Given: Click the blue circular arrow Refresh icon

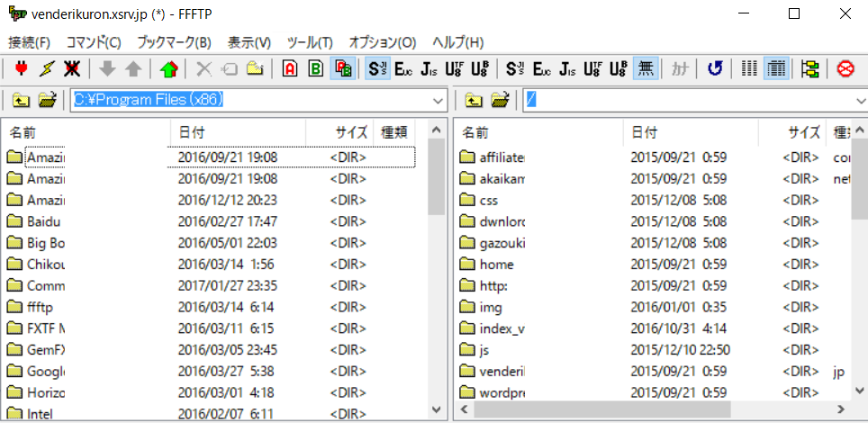Looking at the screenshot, I should click(715, 69).
